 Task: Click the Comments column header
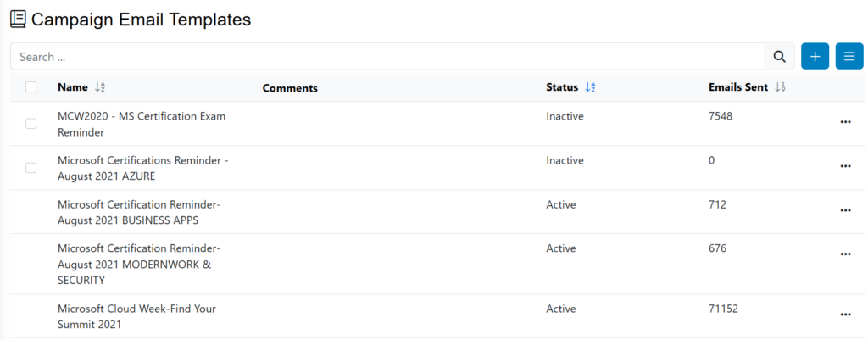pos(290,88)
